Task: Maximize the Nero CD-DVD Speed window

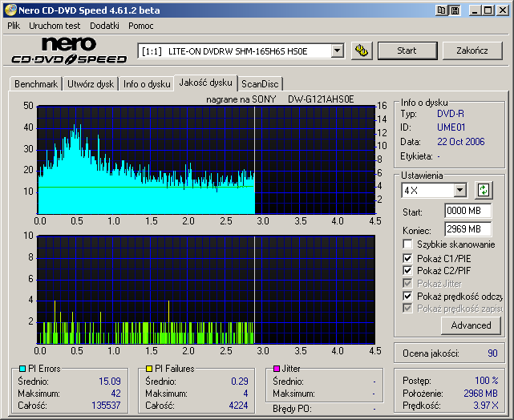Action: tap(488, 10)
